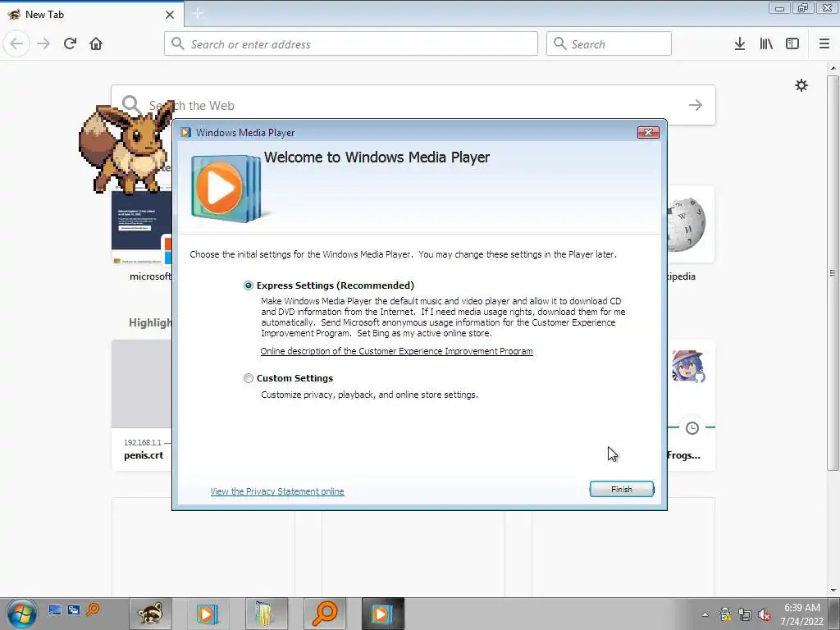This screenshot has height=630, width=840.
Task: Toggle the Firefox sidebar icon
Action: [792, 44]
